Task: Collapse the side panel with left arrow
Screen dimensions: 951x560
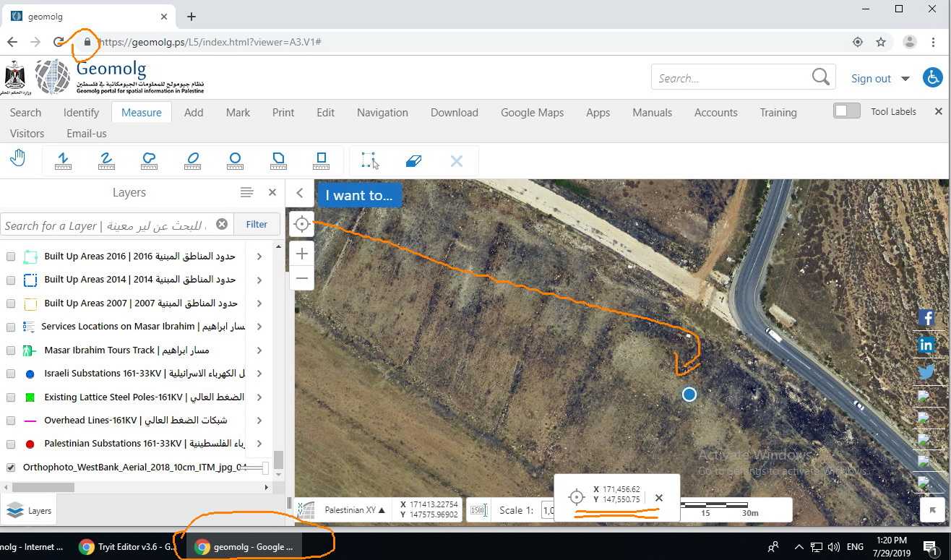Action: [300, 194]
